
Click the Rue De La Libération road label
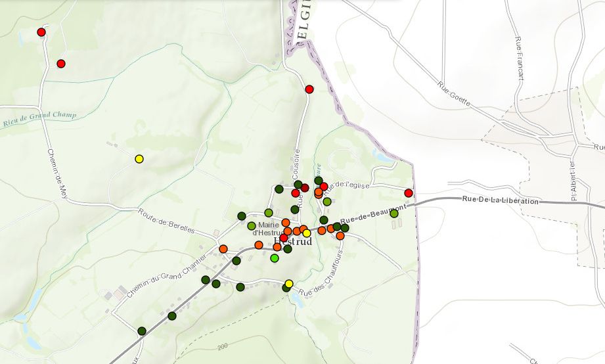tap(500, 200)
